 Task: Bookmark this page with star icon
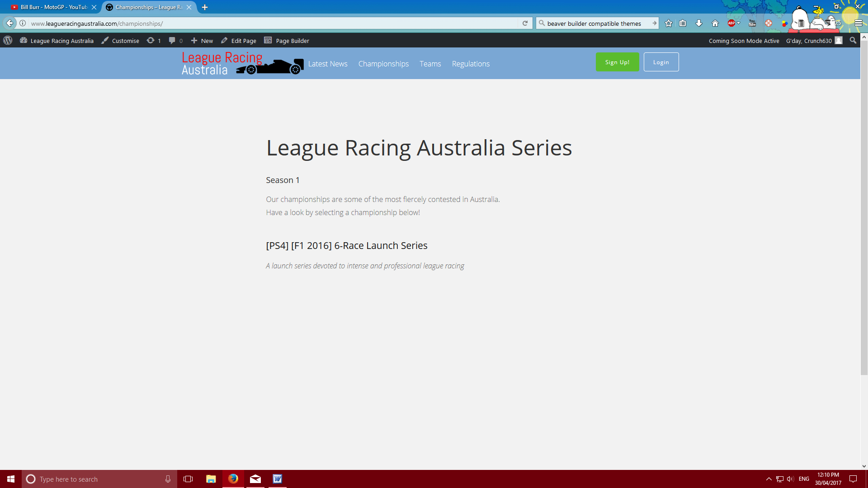click(x=669, y=23)
